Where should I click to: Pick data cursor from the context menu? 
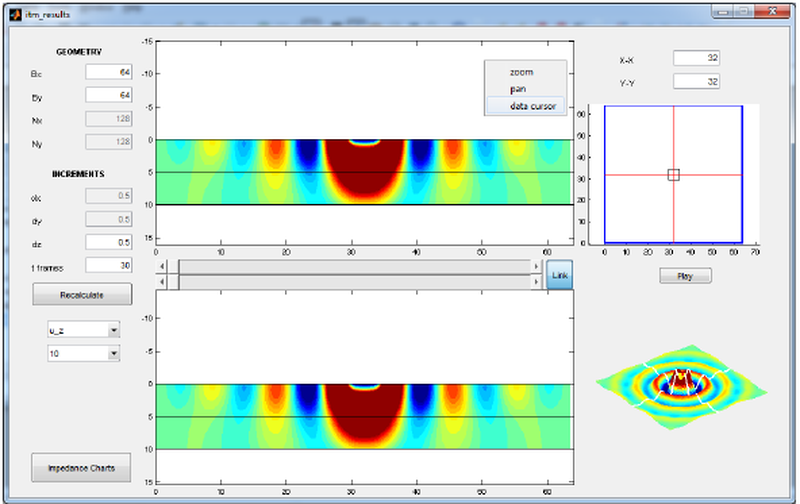tap(532, 106)
